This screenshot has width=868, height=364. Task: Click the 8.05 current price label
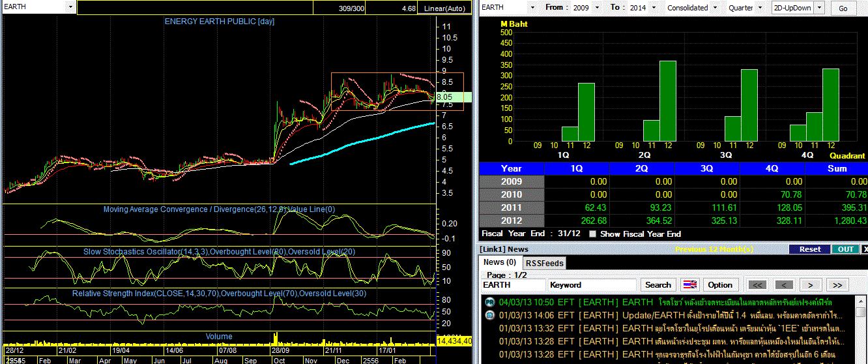(453, 97)
